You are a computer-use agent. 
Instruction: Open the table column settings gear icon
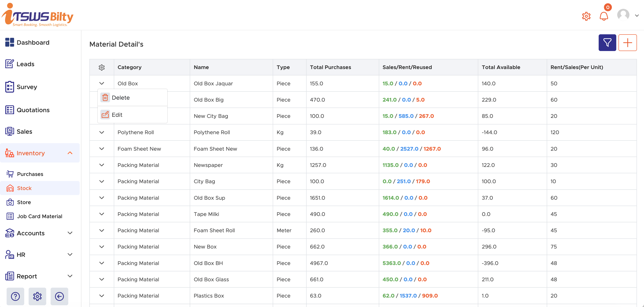pyautogui.click(x=101, y=67)
